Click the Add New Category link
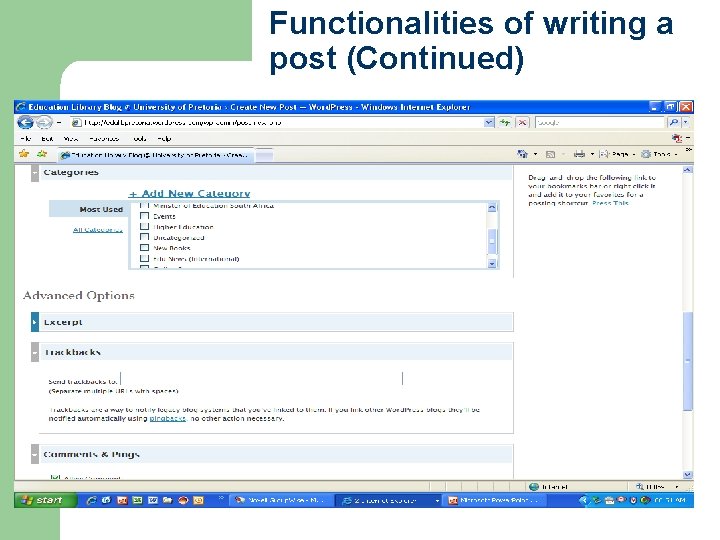 [x=190, y=193]
